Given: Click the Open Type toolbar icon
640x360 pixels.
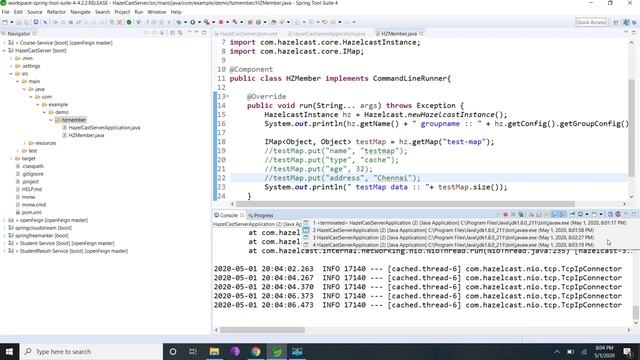Looking at the screenshot, I should pos(273,22).
